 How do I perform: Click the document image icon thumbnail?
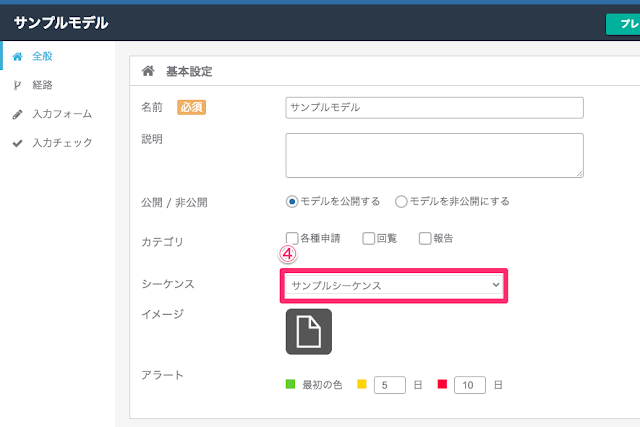click(309, 331)
